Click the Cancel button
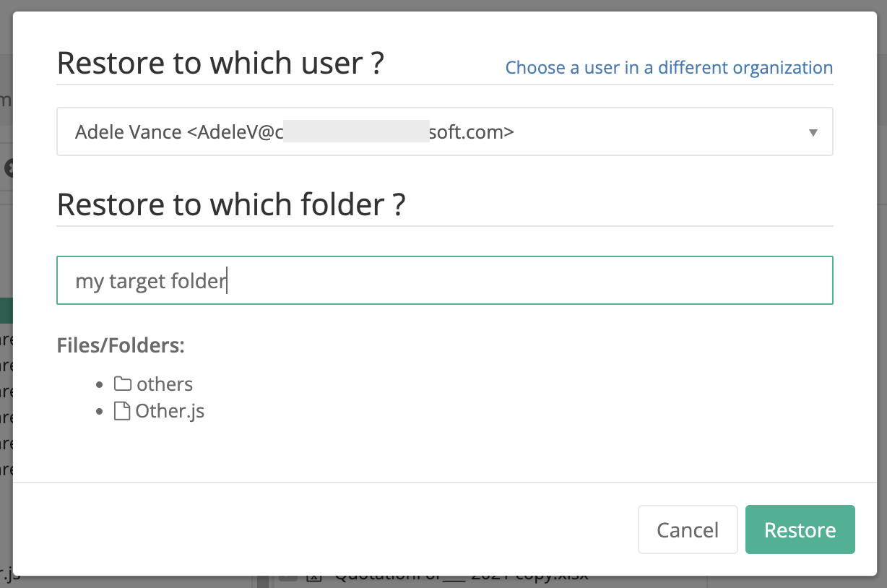 (687, 529)
